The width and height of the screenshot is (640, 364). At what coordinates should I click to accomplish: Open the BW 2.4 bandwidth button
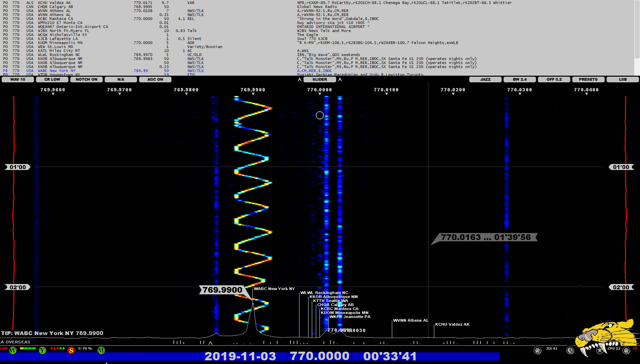[x=520, y=79]
